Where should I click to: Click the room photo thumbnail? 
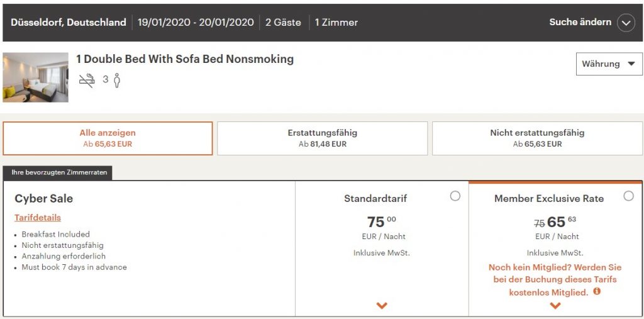coord(36,77)
